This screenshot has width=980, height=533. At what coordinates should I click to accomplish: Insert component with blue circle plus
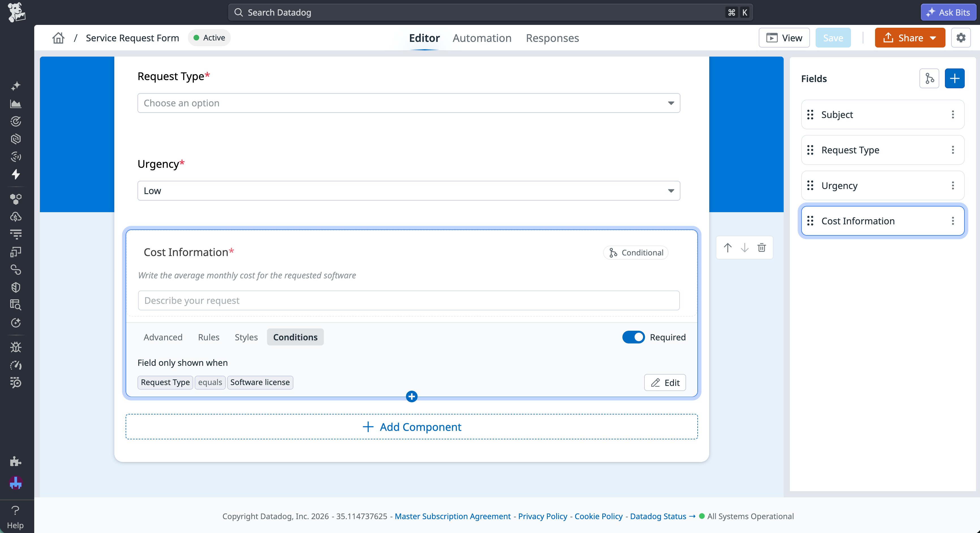(411, 396)
